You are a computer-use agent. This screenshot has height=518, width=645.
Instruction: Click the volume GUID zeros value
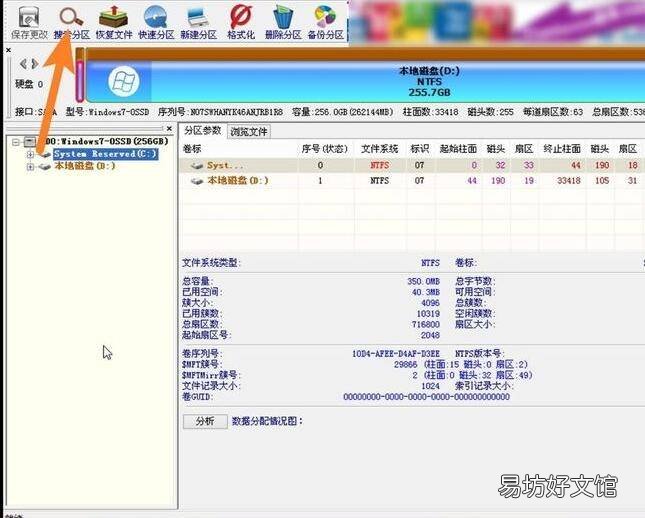click(427, 397)
